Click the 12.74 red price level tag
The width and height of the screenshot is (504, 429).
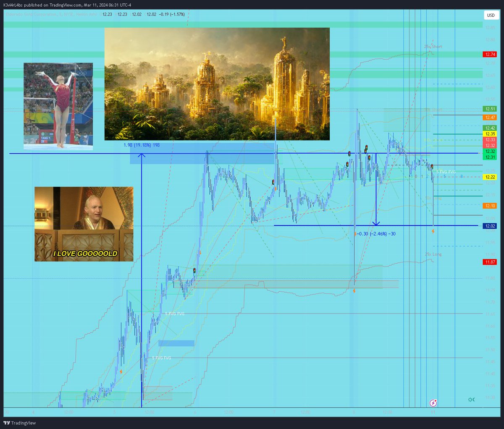tap(490, 54)
